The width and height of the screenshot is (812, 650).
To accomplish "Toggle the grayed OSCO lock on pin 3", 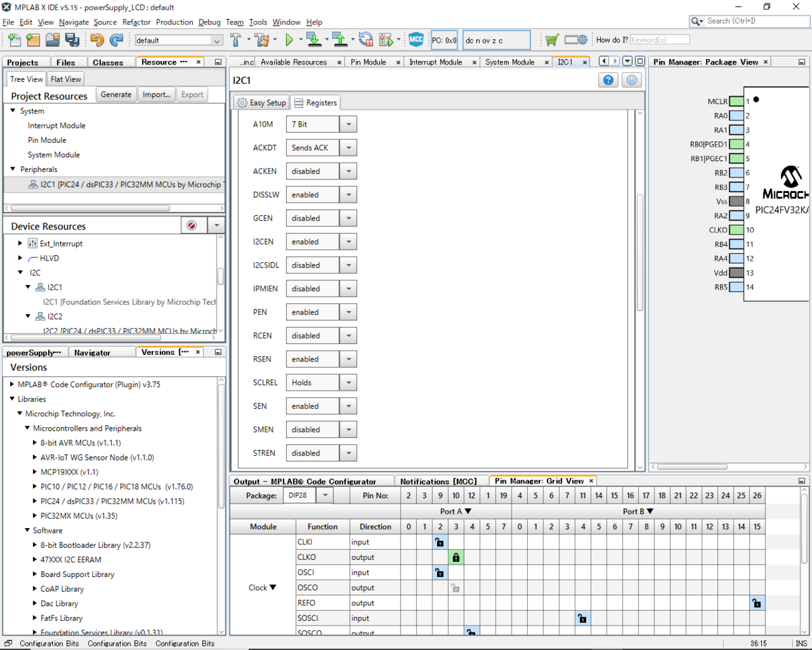I will (456, 588).
